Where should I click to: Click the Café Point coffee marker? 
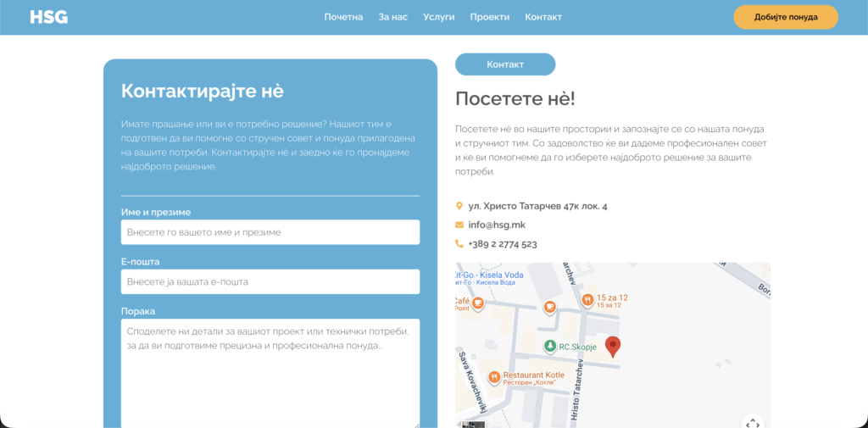tap(478, 303)
